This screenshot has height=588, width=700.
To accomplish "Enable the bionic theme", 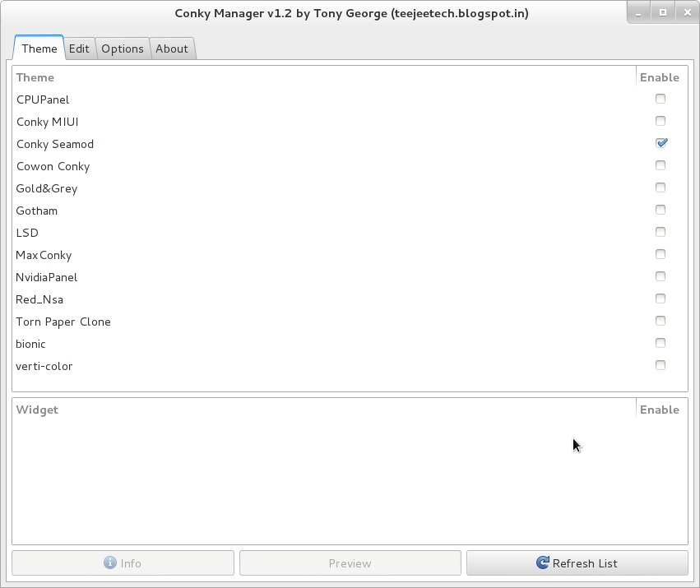I will click(x=661, y=343).
